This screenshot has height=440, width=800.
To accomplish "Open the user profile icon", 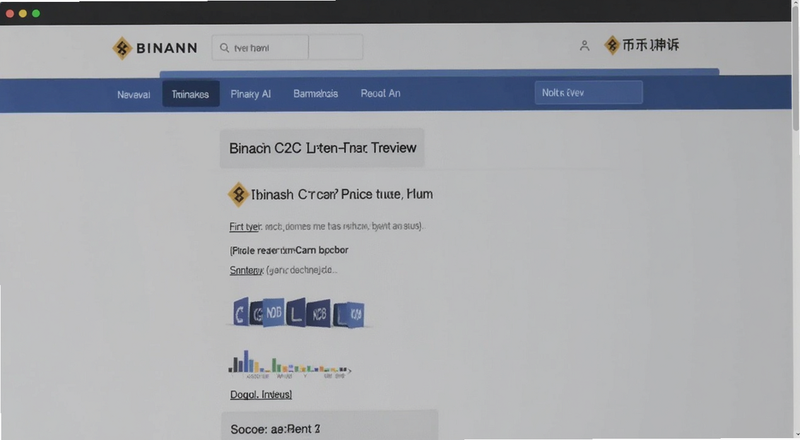I will click(x=584, y=46).
